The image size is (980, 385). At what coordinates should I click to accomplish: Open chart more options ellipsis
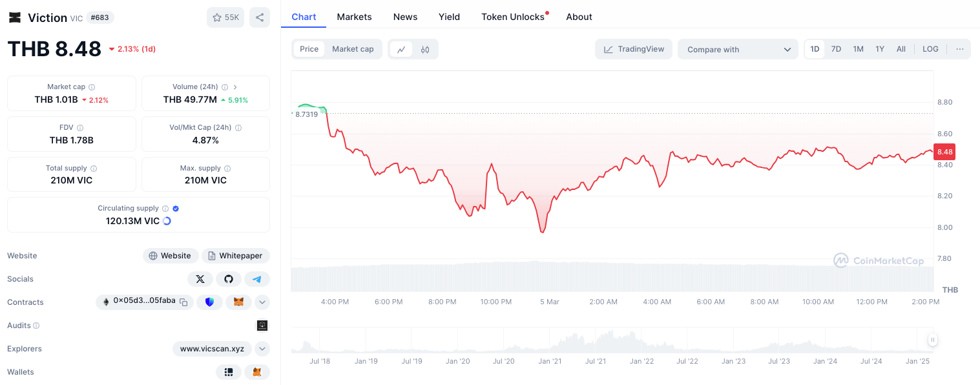tap(960, 49)
